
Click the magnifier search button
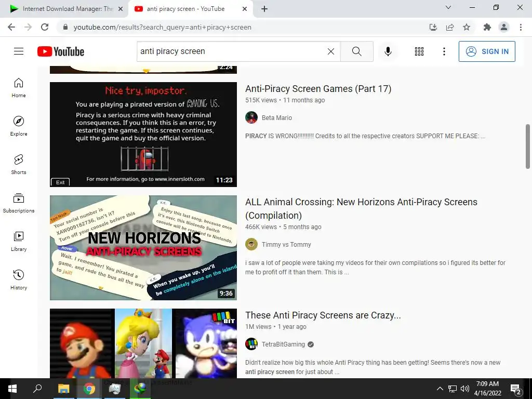pyautogui.click(x=356, y=51)
